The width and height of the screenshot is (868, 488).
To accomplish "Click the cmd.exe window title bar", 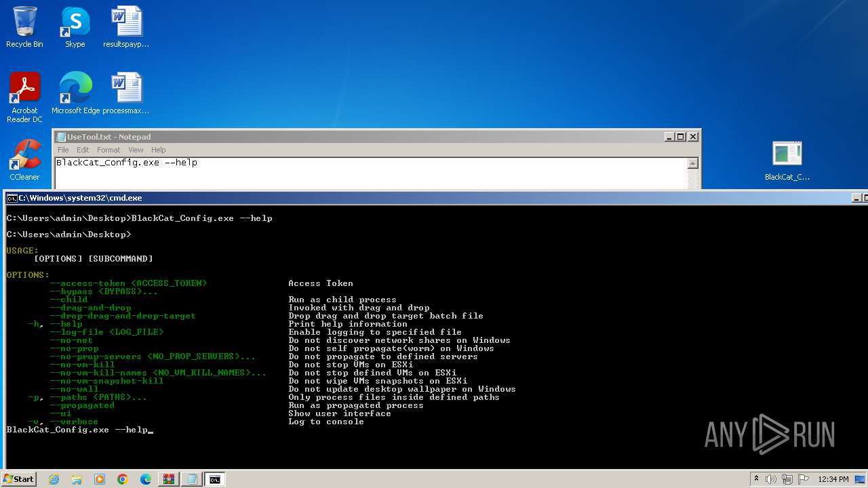I will click(434, 198).
